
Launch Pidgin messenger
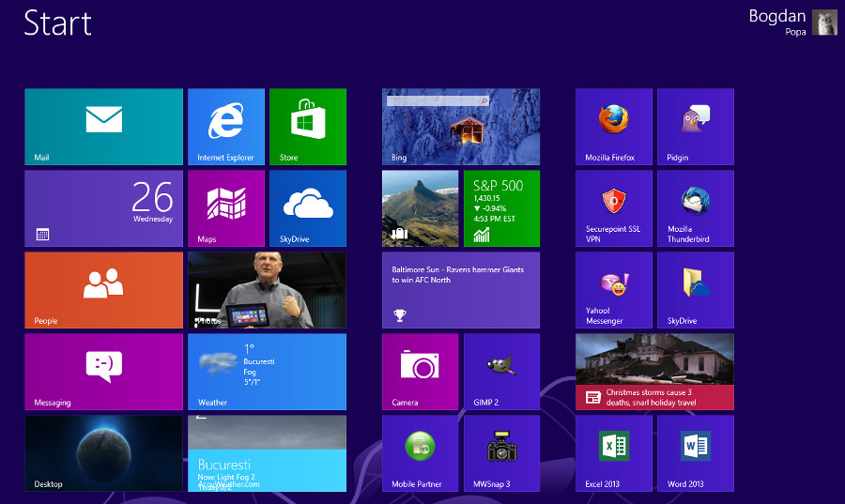[x=695, y=127]
